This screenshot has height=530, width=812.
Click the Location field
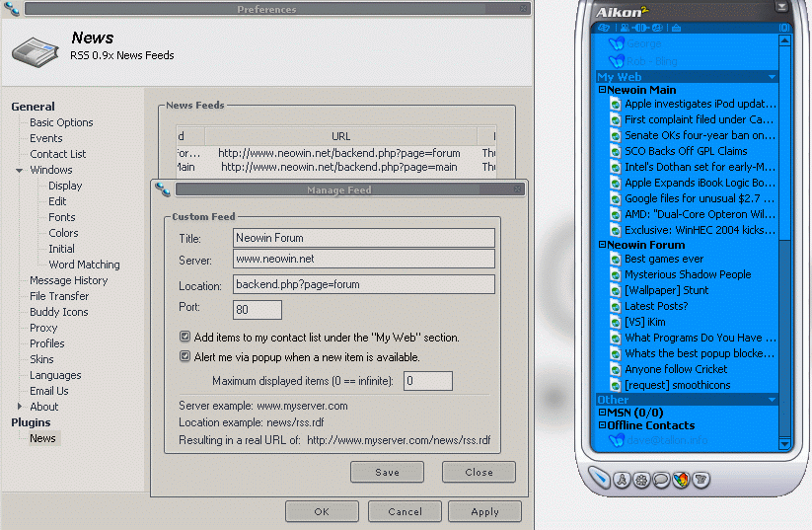coord(363,284)
